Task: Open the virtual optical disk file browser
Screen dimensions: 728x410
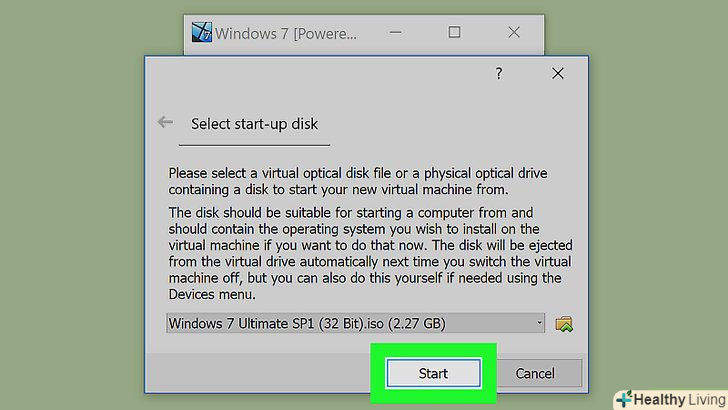Action: pos(565,323)
